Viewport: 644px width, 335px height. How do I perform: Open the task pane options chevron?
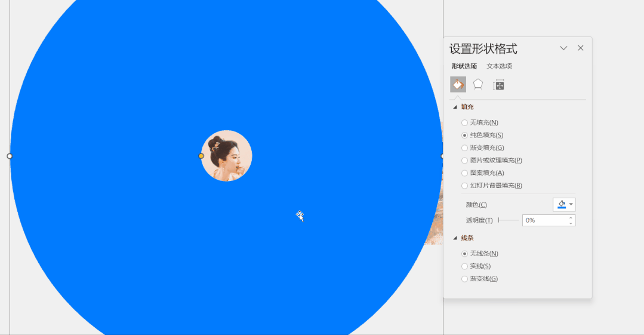563,48
